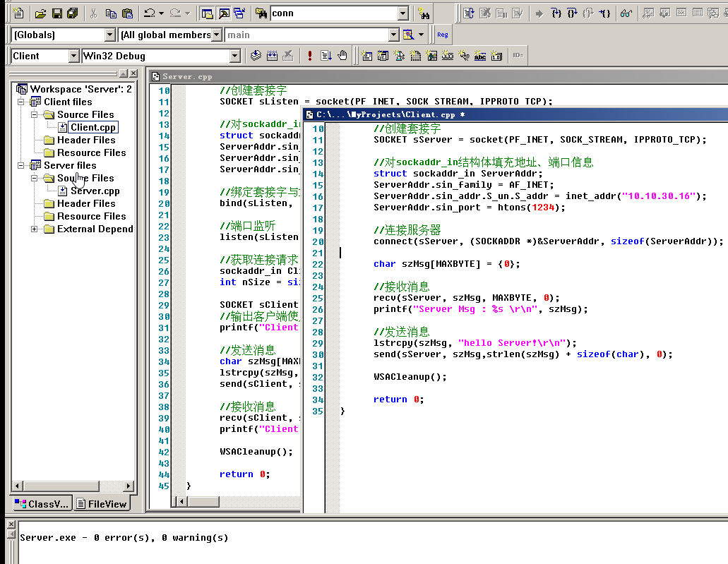Select Server.cpp in the file tree

click(95, 191)
